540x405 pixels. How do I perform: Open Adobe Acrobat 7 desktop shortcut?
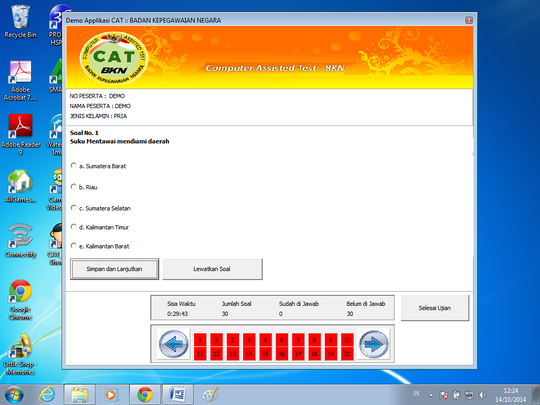click(20, 81)
